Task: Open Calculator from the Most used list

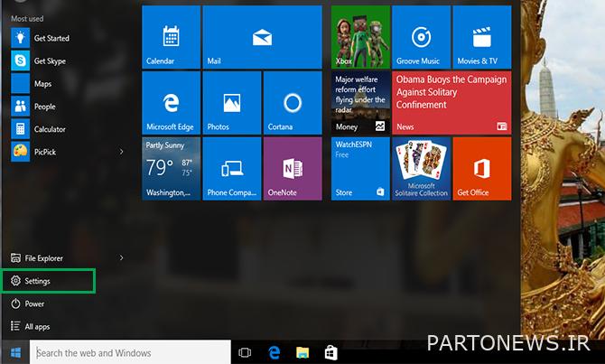Action: pos(49,129)
